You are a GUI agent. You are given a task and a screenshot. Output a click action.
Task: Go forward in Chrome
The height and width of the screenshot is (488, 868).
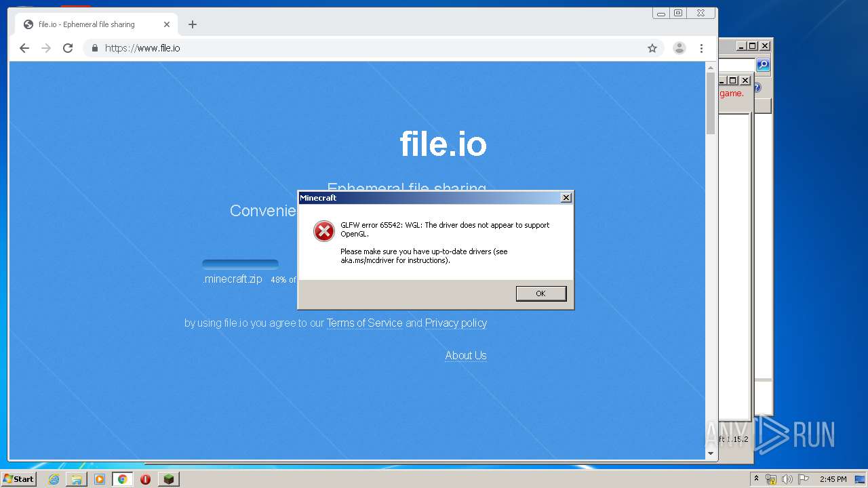46,48
